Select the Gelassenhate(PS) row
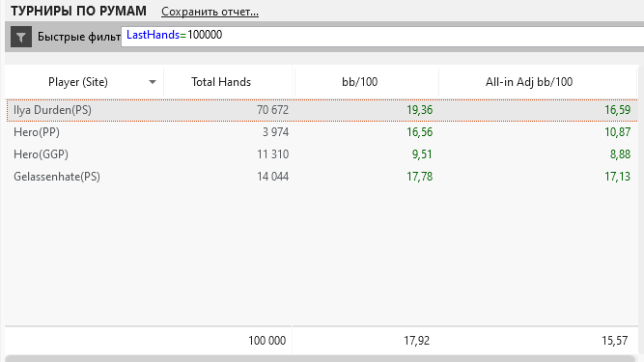 click(322, 177)
